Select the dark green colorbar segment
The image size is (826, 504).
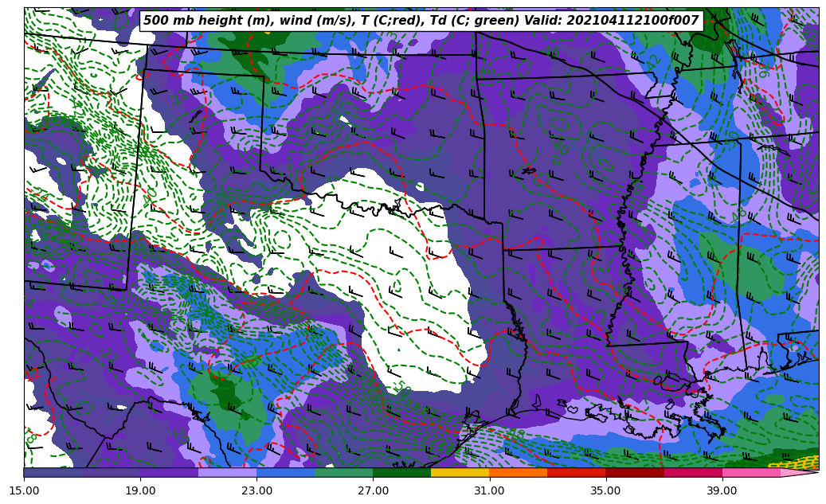coord(401,472)
